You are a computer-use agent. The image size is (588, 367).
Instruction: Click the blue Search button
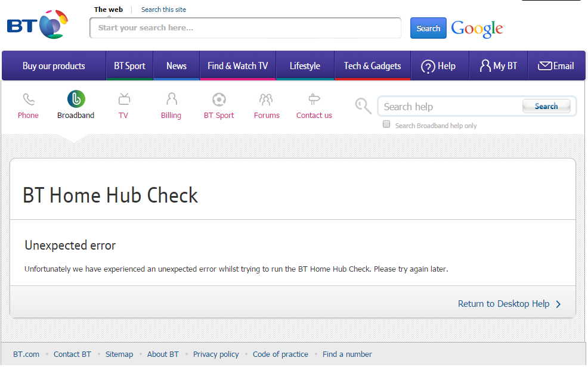pos(428,28)
